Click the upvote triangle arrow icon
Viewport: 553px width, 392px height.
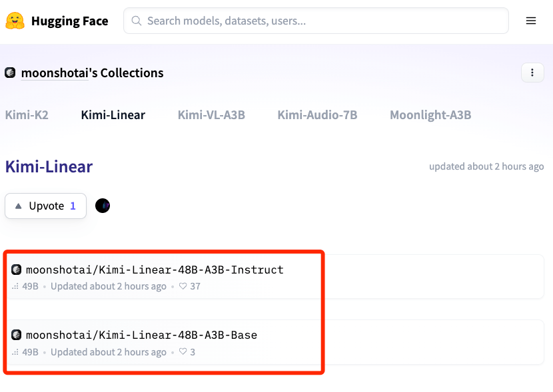19,206
